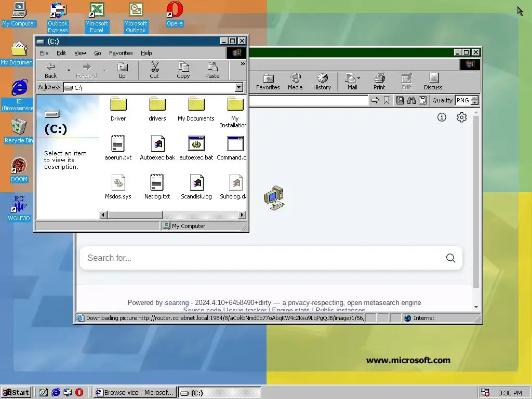This screenshot has height=399, width=532.
Task: Launch Opera from Quick Launch
Action: coord(79,393)
